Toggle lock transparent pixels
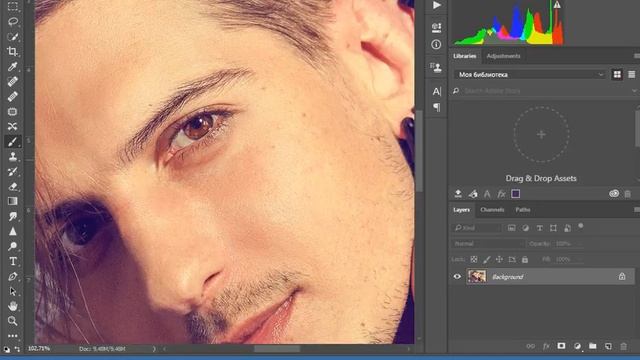Screen dimensions: 640x360 474,259
